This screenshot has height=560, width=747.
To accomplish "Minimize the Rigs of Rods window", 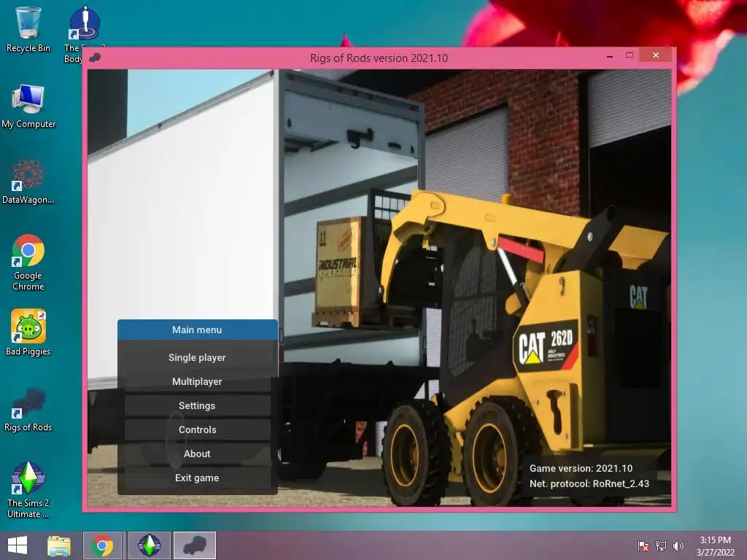I will [610, 55].
